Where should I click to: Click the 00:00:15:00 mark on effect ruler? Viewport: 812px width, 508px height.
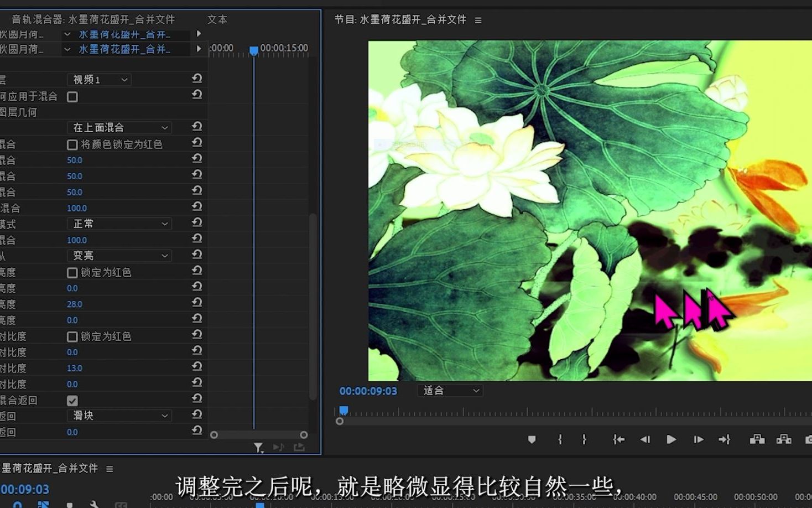click(x=284, y=48)
